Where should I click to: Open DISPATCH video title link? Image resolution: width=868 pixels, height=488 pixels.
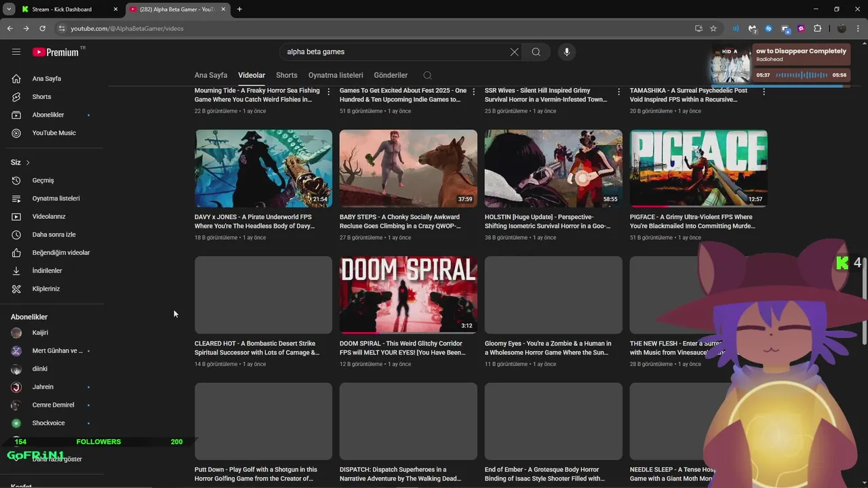pos(401,474)
